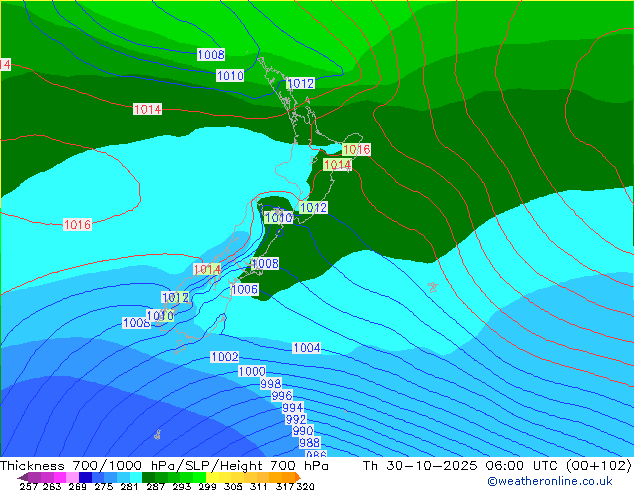Viewport: 634px width, 490px height.
Task: Click the '996' isobar label
Action: [x=282, y=395]
